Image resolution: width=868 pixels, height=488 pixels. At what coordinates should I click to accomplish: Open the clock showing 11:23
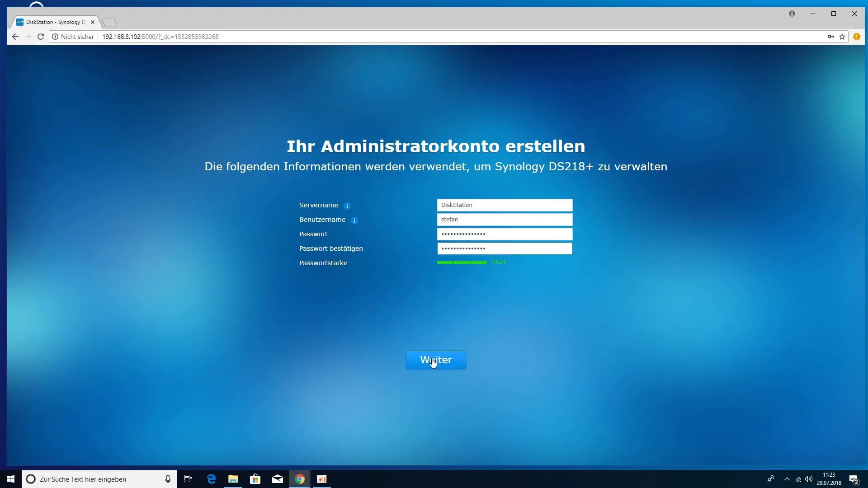pos(829,479)
